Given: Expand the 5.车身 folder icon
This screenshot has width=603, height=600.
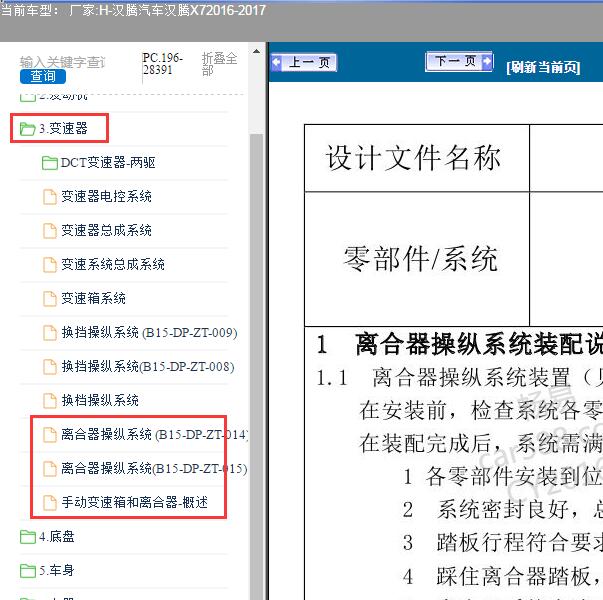Looking at the screenshot, I should pos(28,570).
